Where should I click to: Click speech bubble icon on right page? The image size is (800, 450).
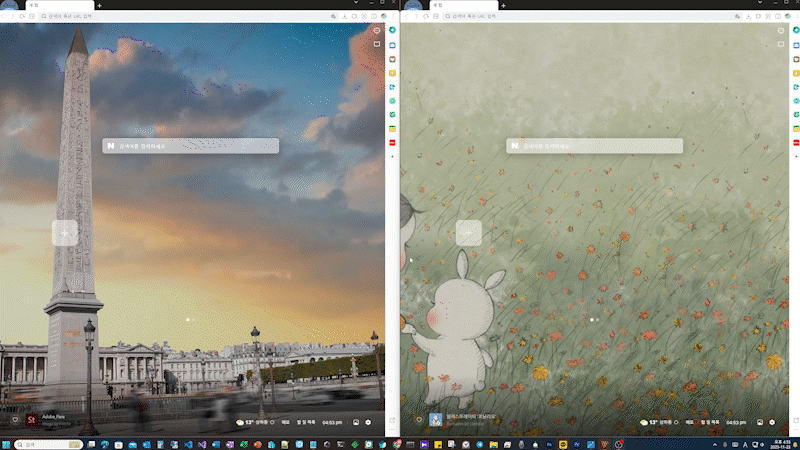781,31
